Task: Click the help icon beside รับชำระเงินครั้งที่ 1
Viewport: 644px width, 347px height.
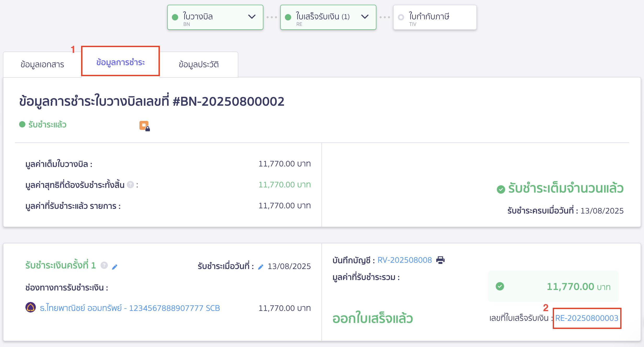Action: (x=104, y=265)
